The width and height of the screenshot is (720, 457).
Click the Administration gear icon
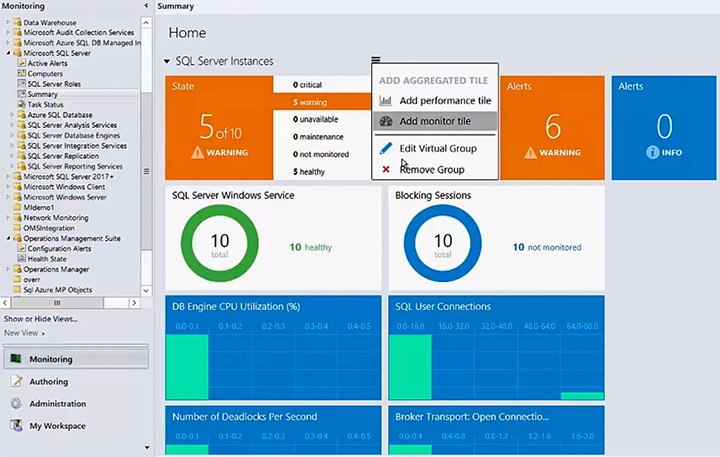click(x=17, y=403)
